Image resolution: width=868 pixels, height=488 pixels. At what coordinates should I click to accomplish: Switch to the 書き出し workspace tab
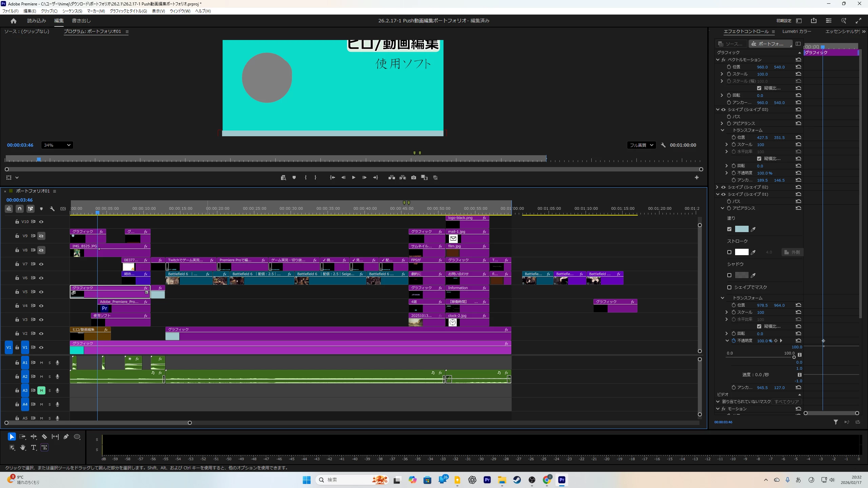coord(81,21)
